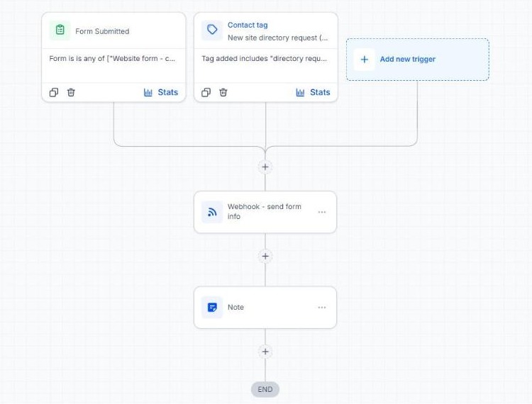532x404 pixels.
Task: Click the 'New site directory request' subtitle
Action: (x=278, y=38)
